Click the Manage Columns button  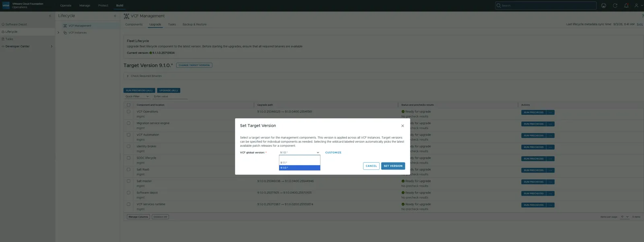pos(138,217)
